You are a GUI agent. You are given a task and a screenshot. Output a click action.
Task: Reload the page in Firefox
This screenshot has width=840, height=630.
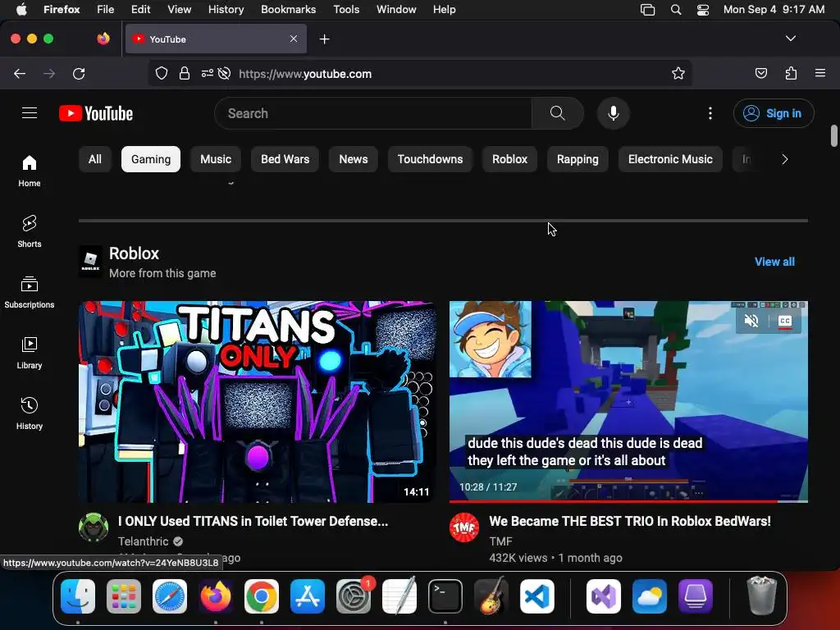79,73
